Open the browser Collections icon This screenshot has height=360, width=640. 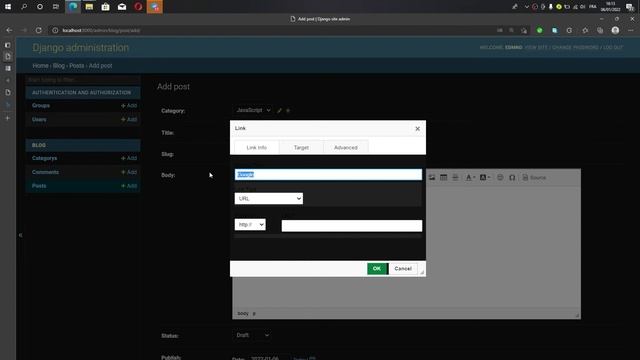tap(600, 30)
